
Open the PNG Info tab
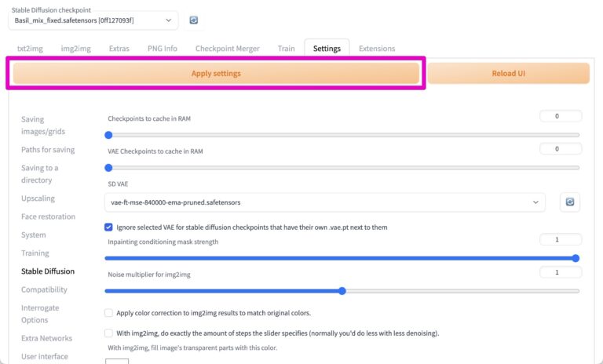coord(163,49)
